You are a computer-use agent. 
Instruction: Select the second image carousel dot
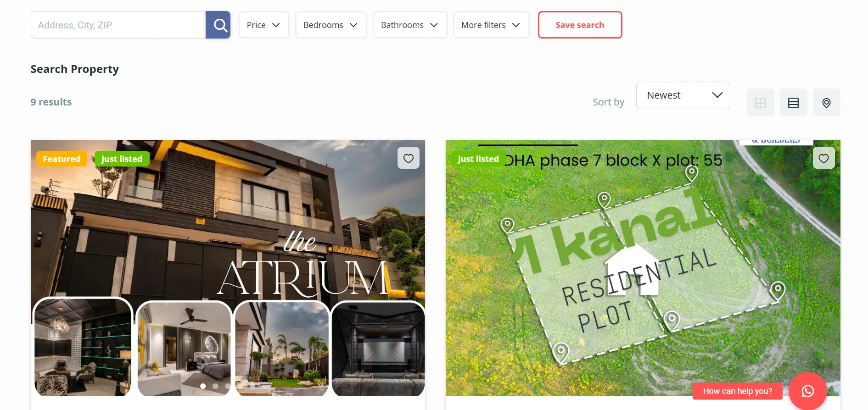[x=215, y=386]
